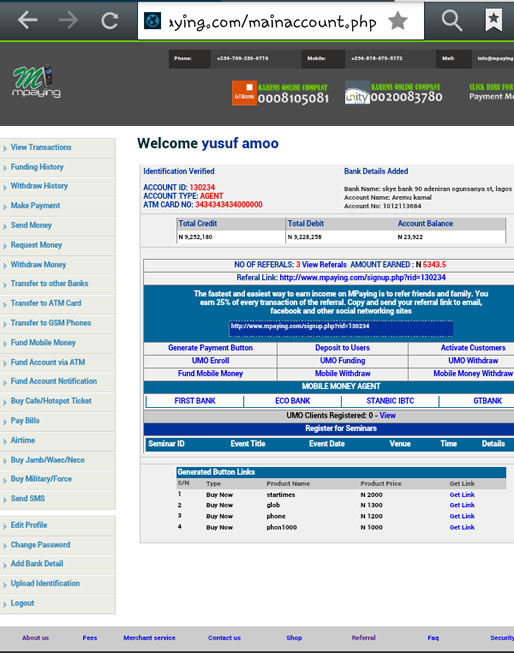The height and width of the screenshot is (653, 514).
Task: Click UMO Withdraw
Action: pyautogui.click(x=473, y=361)
